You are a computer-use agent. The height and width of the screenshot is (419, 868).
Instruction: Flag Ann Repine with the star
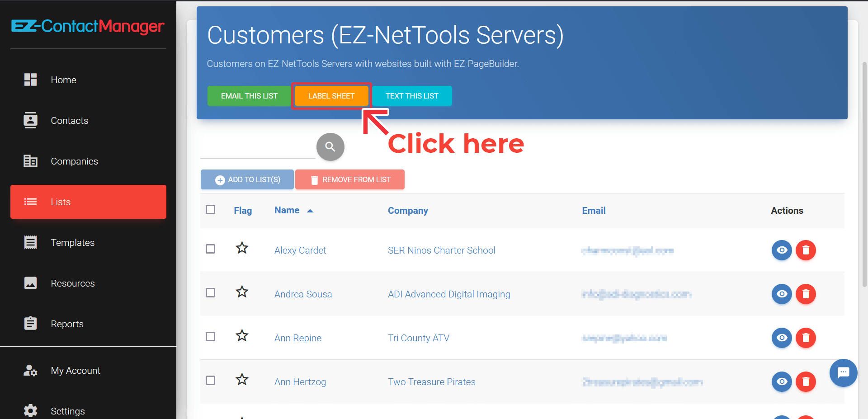click(242, 335)
